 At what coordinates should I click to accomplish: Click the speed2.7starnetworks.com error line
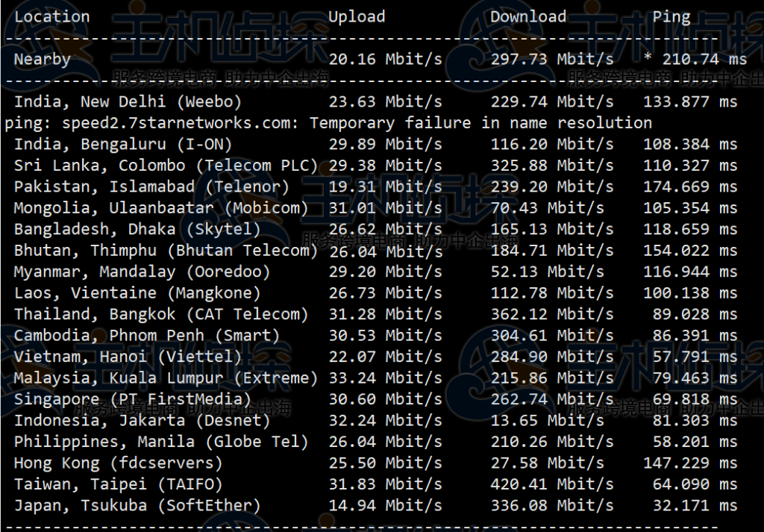[328, 123]
